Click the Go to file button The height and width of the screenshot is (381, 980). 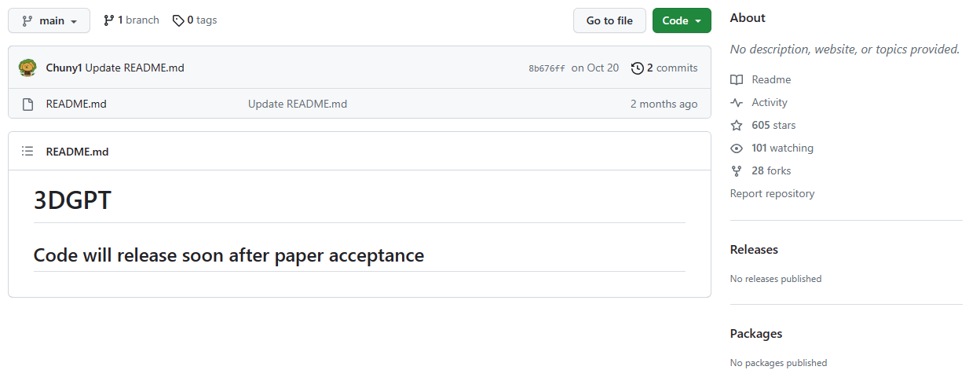coord(609,20)
